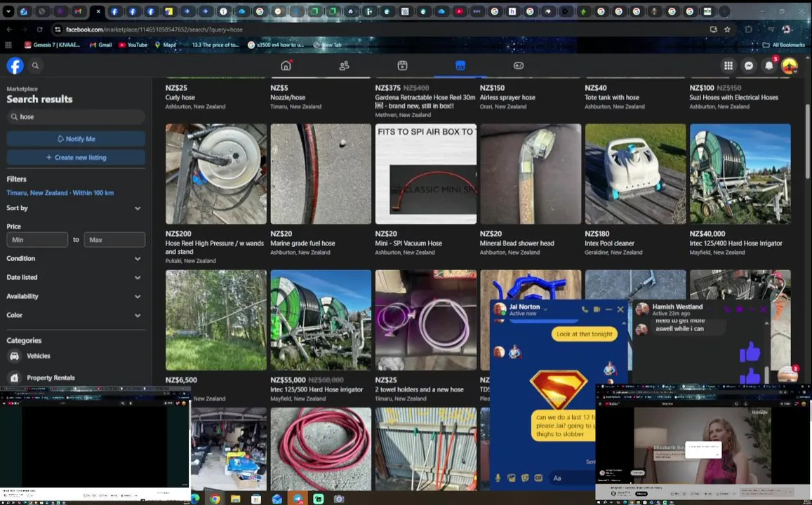
Task: Open 2 towel holders and new hose photo
Action: [x=426, y=320]
